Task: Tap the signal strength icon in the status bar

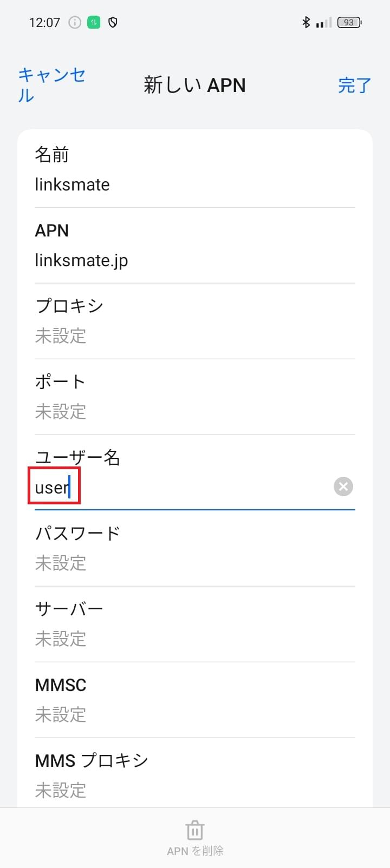Action: [324, 22]
